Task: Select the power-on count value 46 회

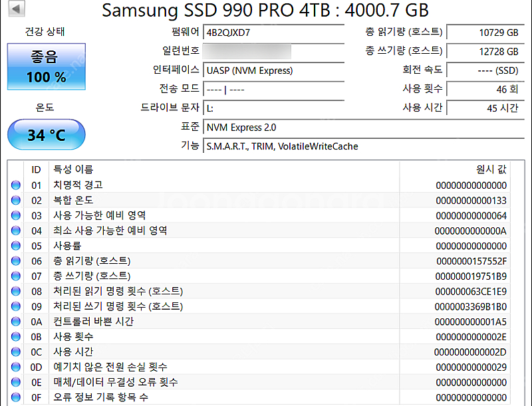Action: [x=485, y=90]
